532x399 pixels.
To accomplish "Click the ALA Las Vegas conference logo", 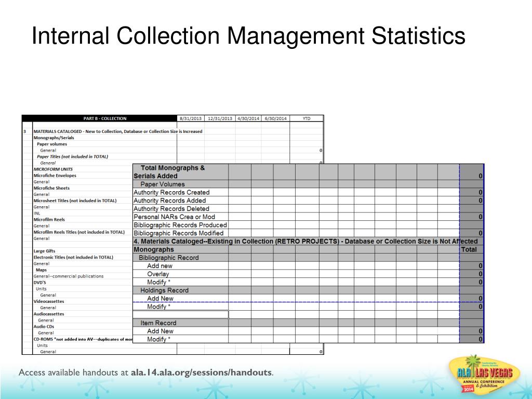I will pos(484,376).
